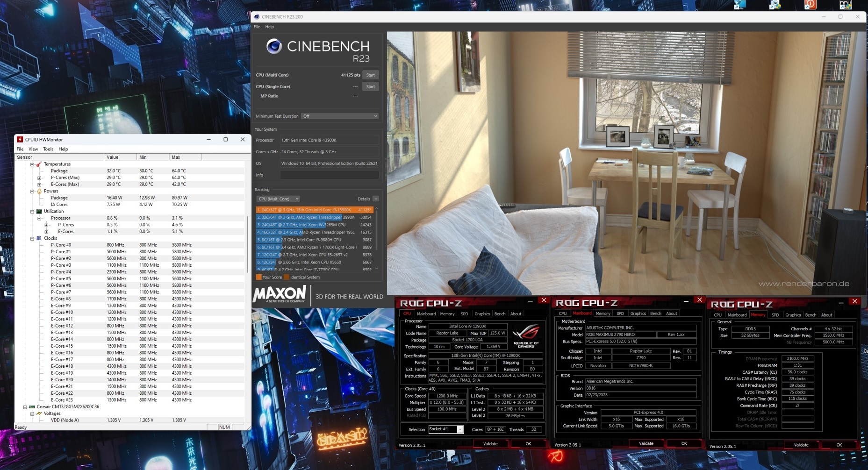Open the Graphics tab in the Motherboard CPU-Z window
This screenshot has width=868, height=470.
pyautogui.click(x=638, y=313)
